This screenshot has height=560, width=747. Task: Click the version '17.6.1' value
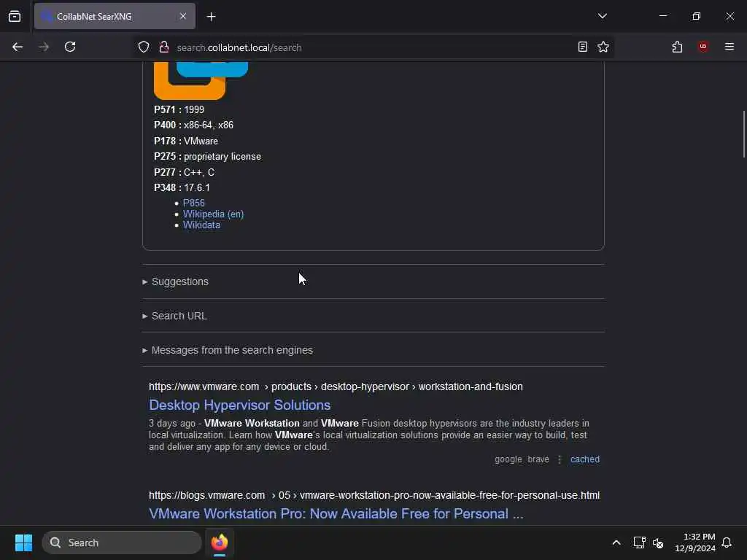197,187
